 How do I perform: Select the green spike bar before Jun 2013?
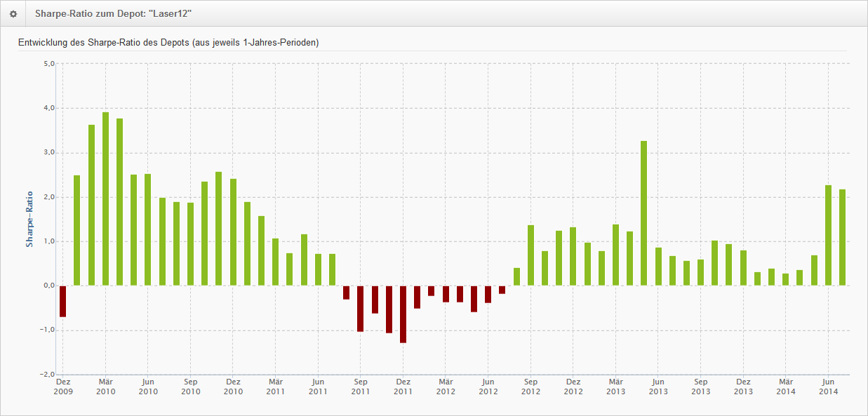tap(643, 213)
